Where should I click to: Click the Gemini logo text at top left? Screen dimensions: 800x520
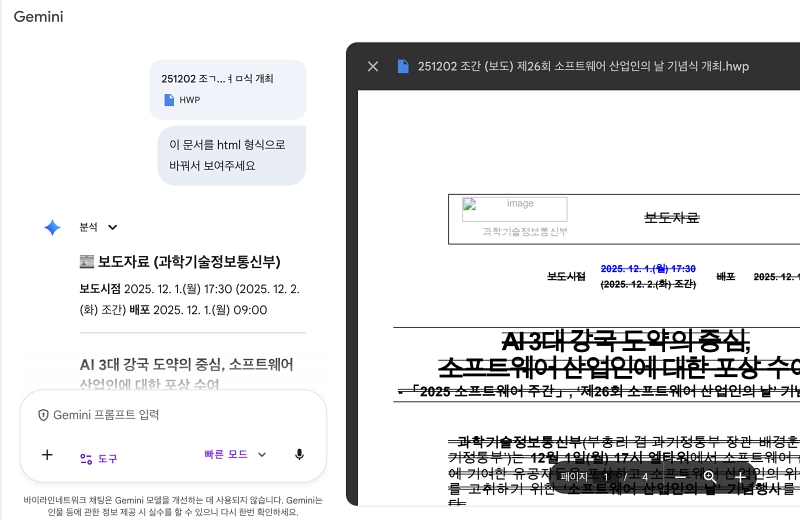pyautogui.click(x=40, y=17)
